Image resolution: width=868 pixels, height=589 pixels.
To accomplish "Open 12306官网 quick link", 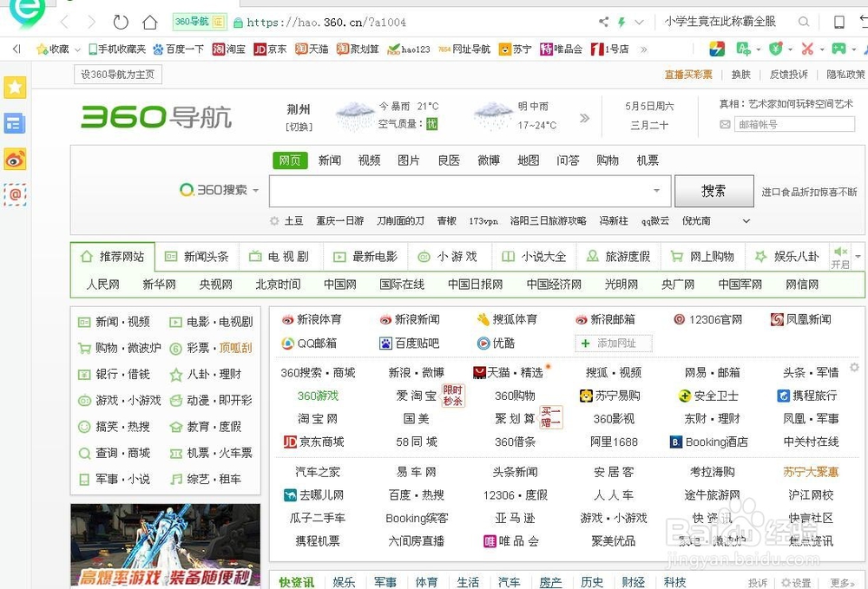I will (x=708, y=319).
